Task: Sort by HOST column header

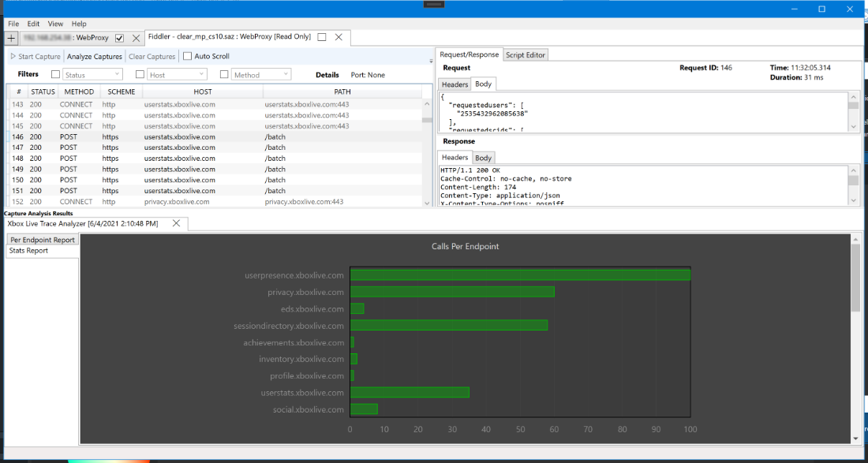Action: click(x=203, y=91)
